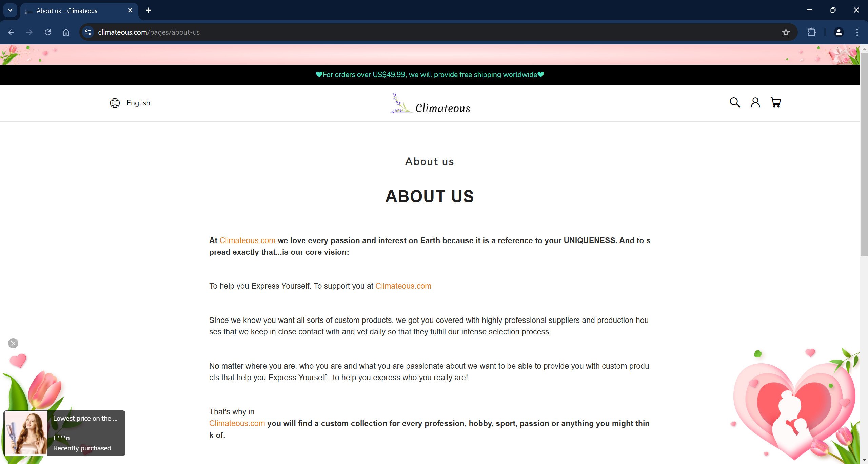View the shopping cart icon
This screenshot has width=868, height=464.
coord(775,102)
